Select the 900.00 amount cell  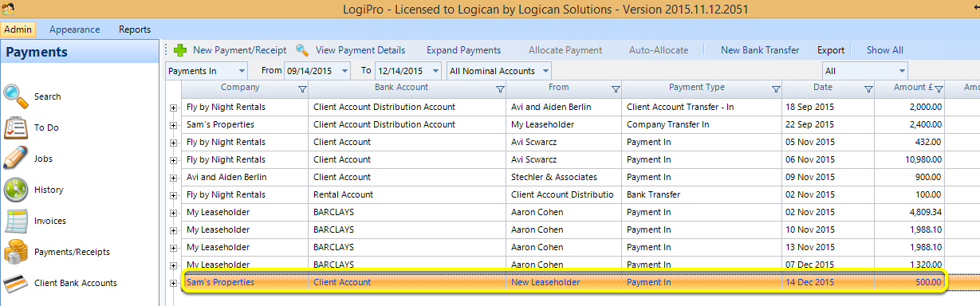pos(909,177)
